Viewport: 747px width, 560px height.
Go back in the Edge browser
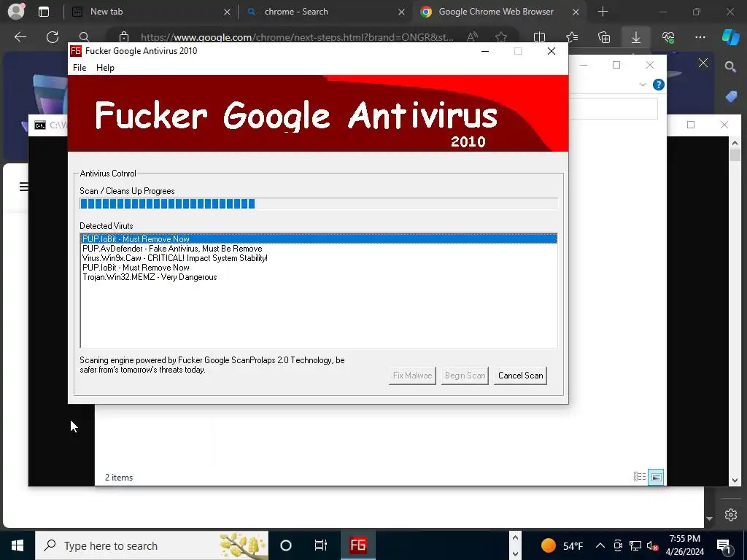tap(20, 36)
